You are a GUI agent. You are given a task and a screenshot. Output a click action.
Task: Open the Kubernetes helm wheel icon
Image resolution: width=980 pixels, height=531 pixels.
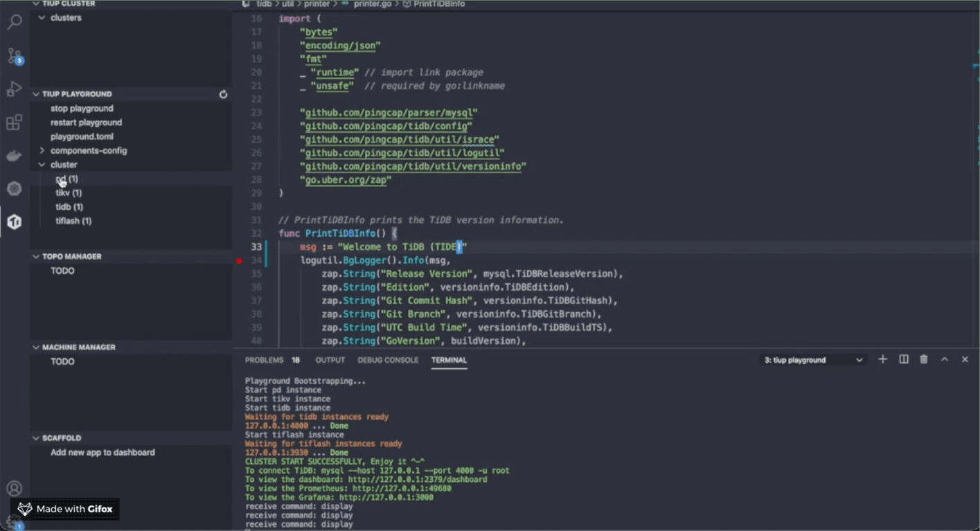14,188
